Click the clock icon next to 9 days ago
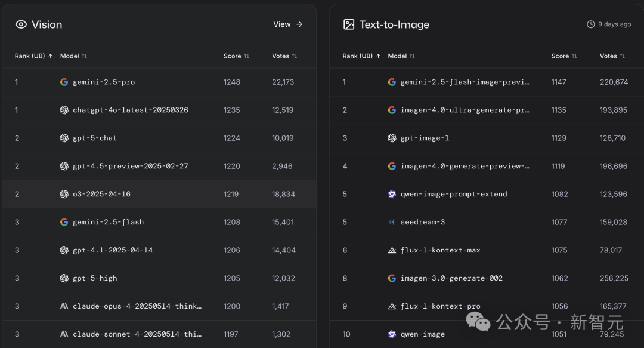 point(590,24)
